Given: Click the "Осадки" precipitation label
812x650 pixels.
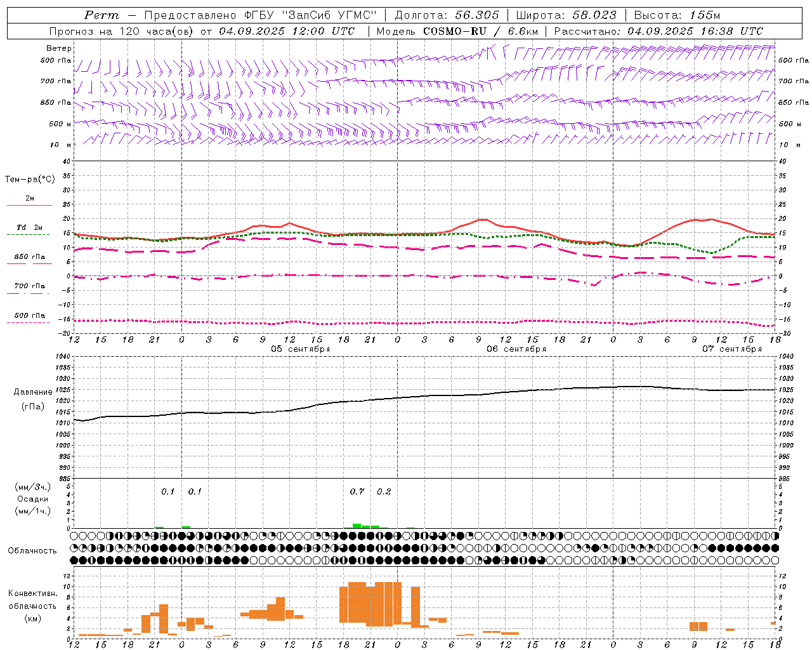Looking at the screenshot, I should [33, 499].
